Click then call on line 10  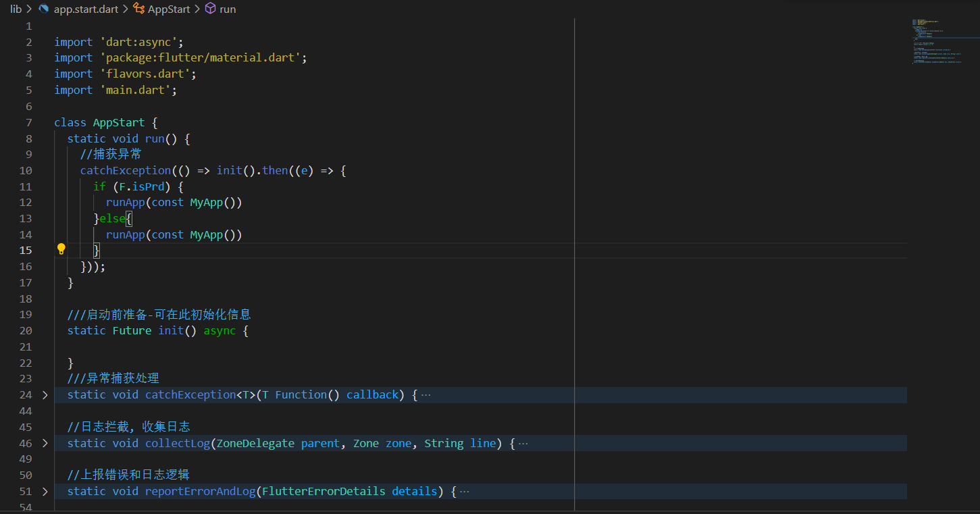point(275,171)
